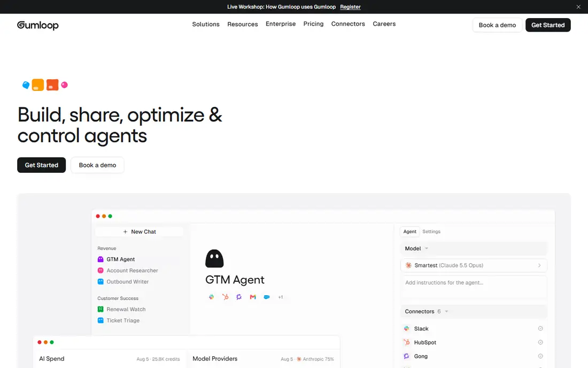Click Book a demo in the header
The height and width of the screenshot is (368, 588).
pos(497,25)
